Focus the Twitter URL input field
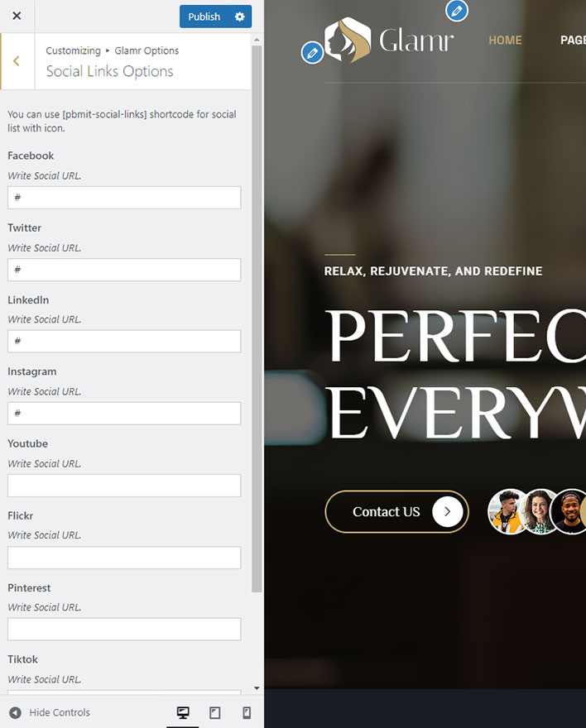Image resolution: width=586 pixels, height=728 pixels. point(124,270)
